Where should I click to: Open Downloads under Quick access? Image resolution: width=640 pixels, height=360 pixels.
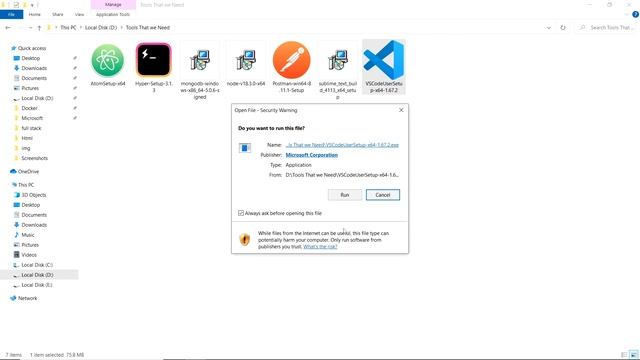point(34,68)
